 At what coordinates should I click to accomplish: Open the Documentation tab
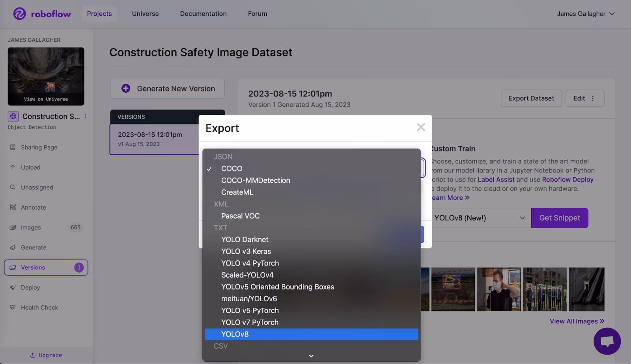(203, 14)
